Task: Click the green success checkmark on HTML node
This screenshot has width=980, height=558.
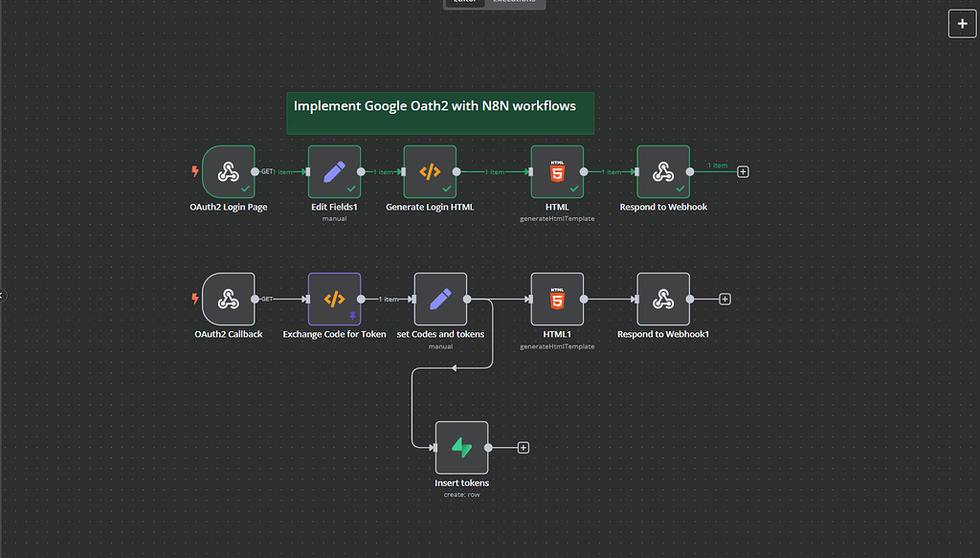Action: coord(575,189)
